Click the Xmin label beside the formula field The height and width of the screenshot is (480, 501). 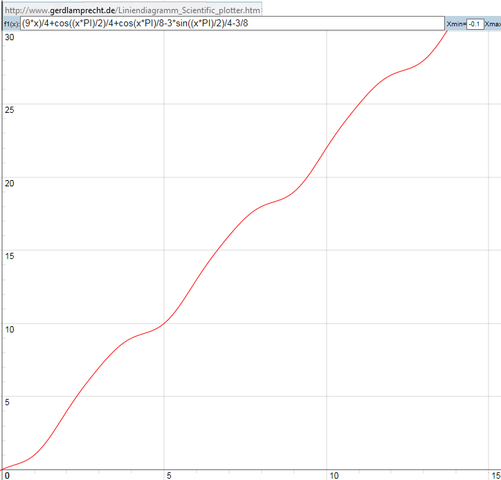[456, 24]
